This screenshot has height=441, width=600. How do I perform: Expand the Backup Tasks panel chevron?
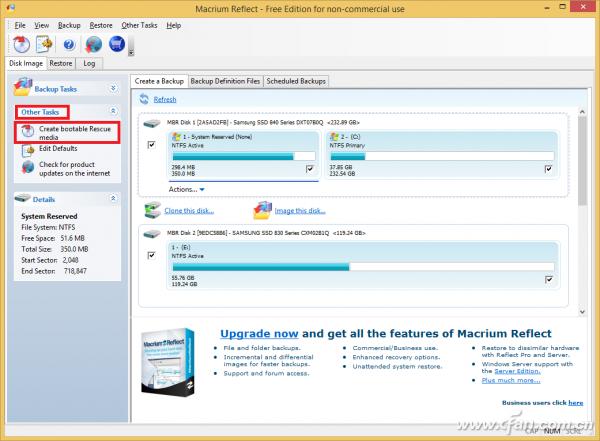(113, 88)
